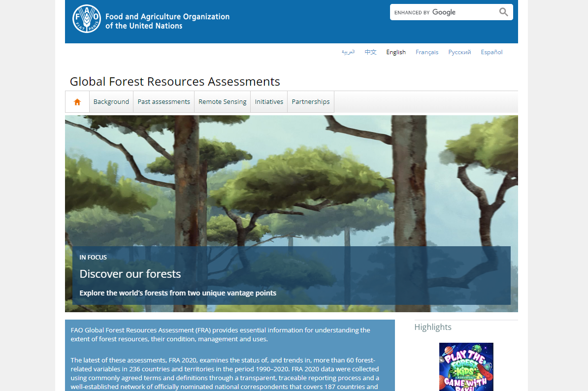
Task: Click the Highlights section heading
Action: click(433, 327)
